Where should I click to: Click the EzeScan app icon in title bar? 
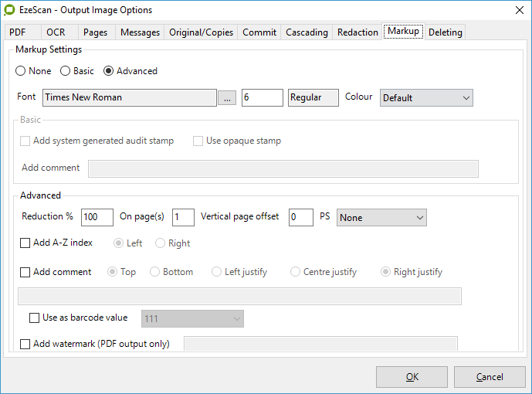10,10
